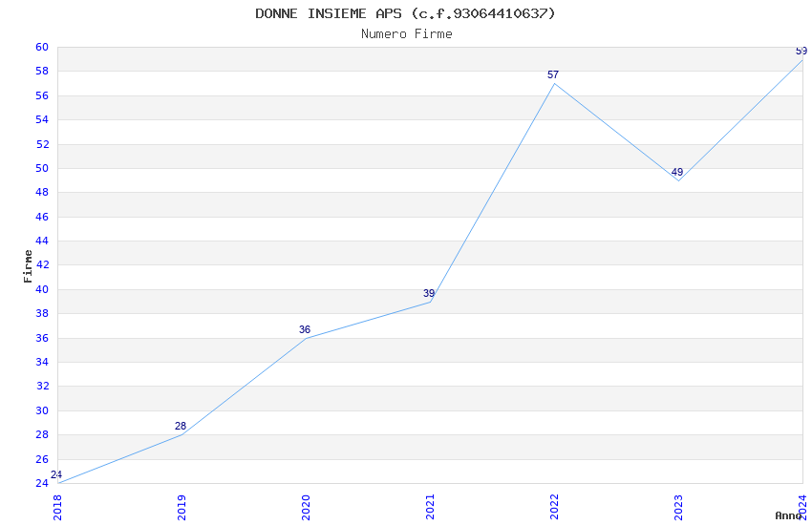Screen dimensions: 812x525
Task: Click the y-axis tick value 60
Action: coord(42,47)
